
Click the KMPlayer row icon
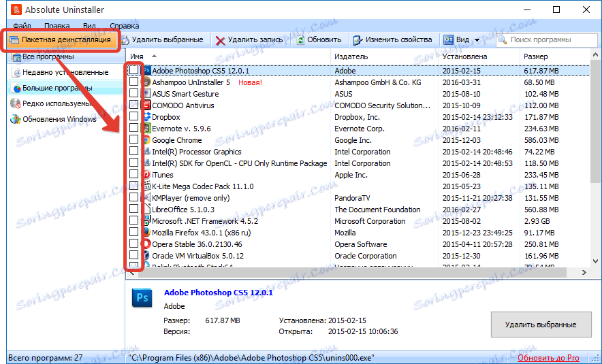pos(146,197)
